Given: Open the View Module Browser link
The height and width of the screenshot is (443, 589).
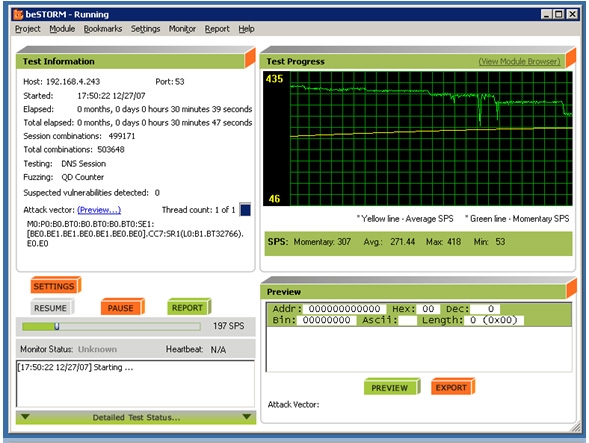Looking at the screenshot, I should click(x=519, y=61).
